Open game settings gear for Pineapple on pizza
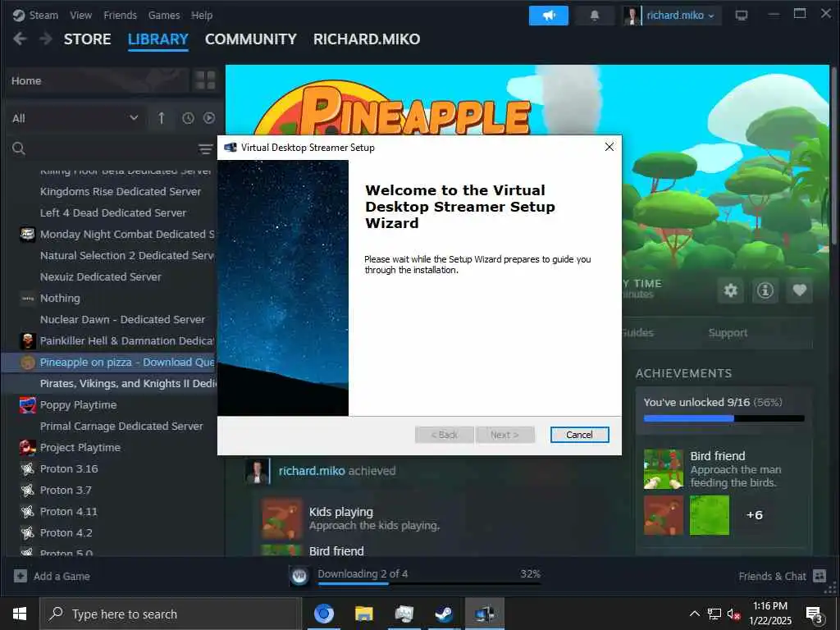The width and height of the screenshot is (840, 630). pos(730,290)
